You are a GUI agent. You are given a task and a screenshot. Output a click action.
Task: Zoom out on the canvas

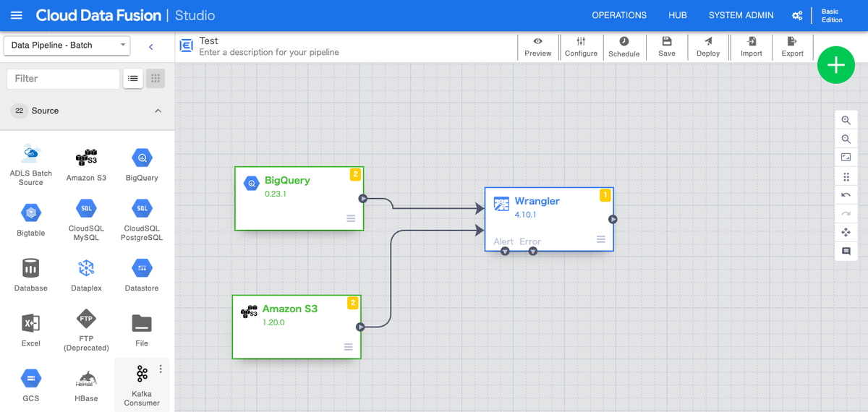click(846, 139)
